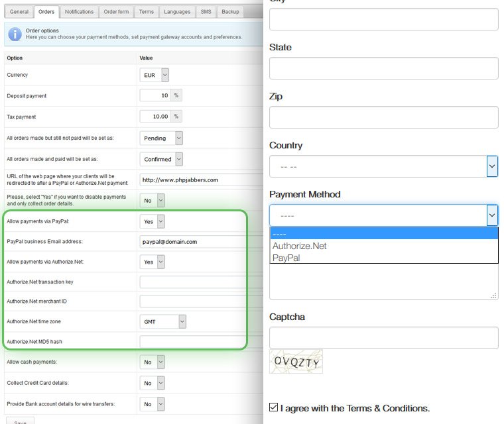
Task: Open the Notifications tab
Action: (79, 12)
